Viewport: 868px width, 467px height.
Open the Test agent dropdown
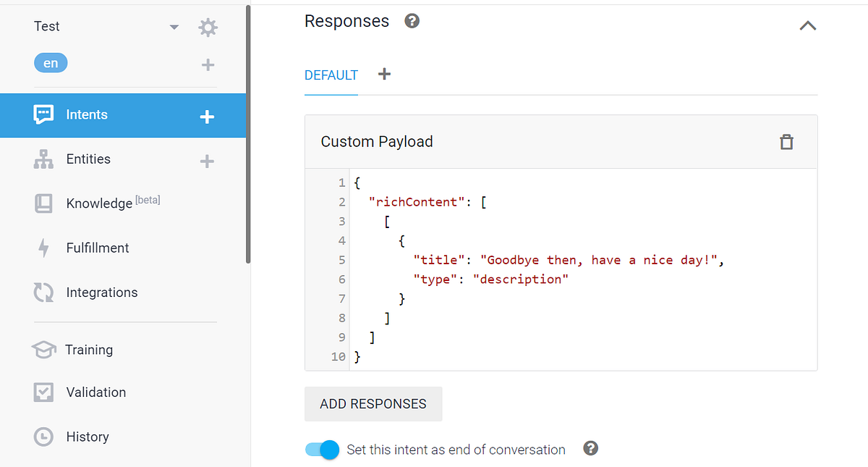point(174,26)
